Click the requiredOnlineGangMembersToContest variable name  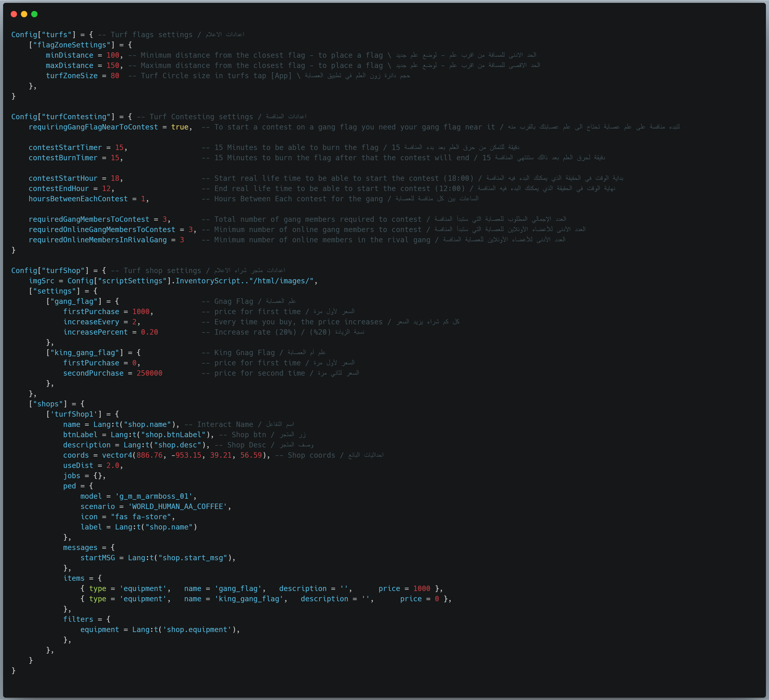[102, 230]
